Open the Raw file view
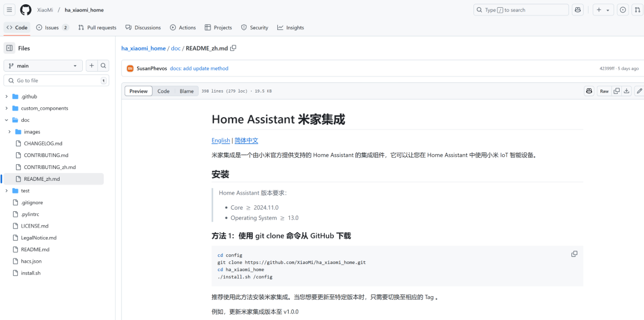644x320 pixels. pos(604,91)
